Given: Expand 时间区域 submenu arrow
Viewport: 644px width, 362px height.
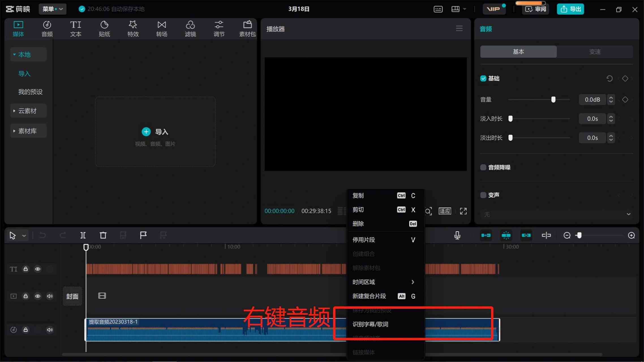Looking at the screenshot, I should click(413, 282).
